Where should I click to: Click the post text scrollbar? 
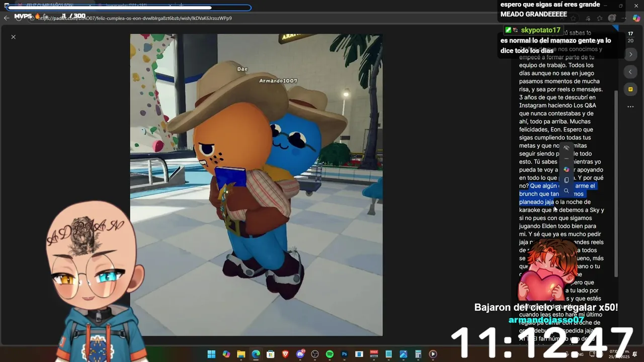pos(616,184)
